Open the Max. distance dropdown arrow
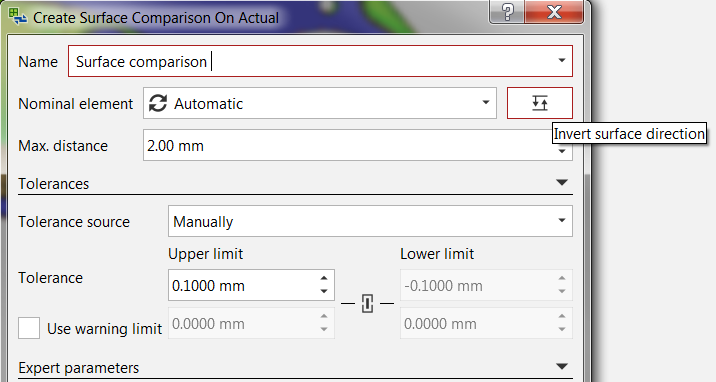 click(x=562, y=152)
